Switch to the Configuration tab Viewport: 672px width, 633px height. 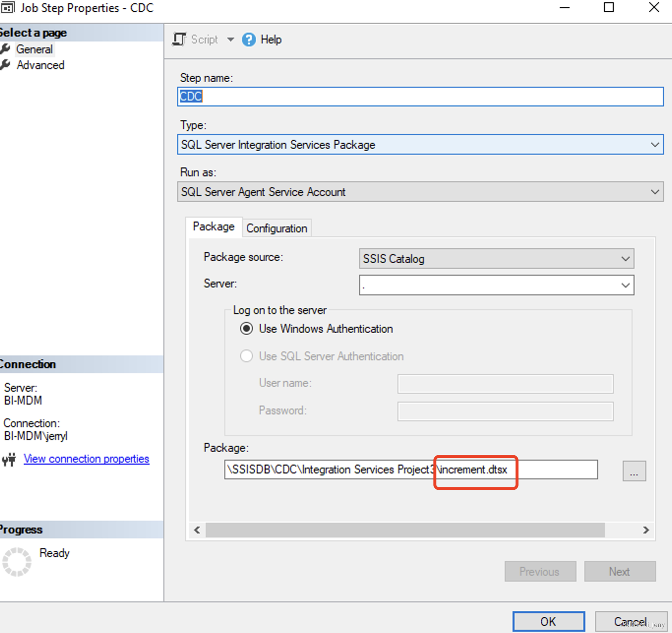click(x=276, y=228)
